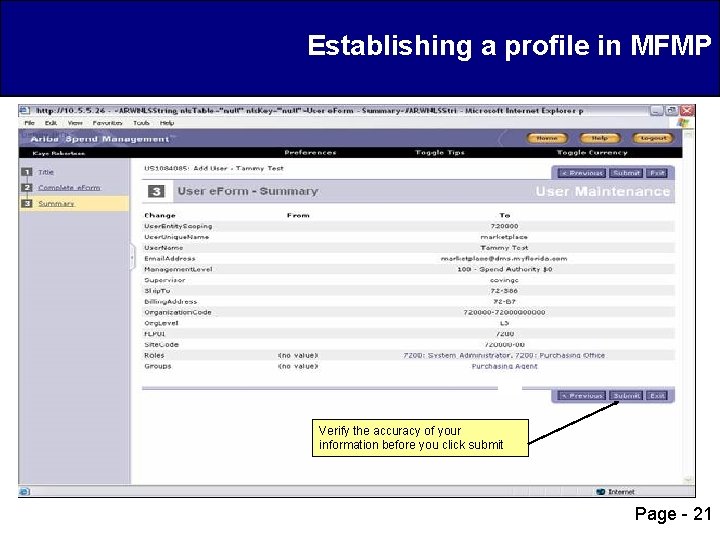
Task: Click the bottom Submit button
Action: pyautogui.click(x=626, y=395)
